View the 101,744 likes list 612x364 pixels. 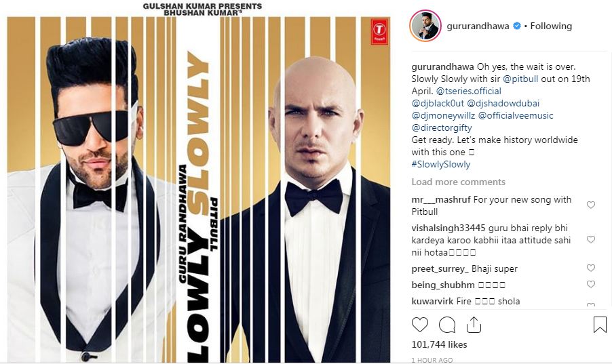[x=439, y=344]
